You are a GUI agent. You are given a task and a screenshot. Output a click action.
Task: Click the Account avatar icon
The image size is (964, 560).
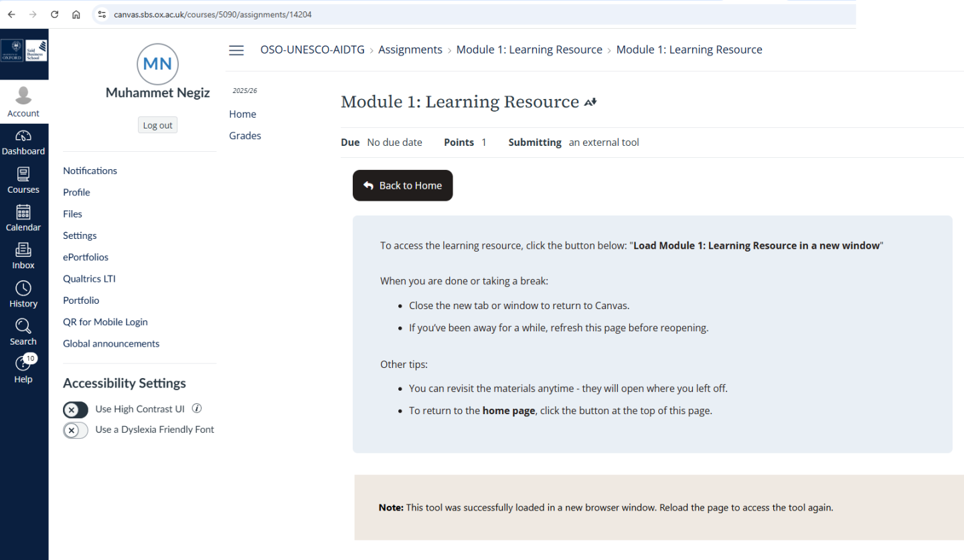click(x=23, y=96)
